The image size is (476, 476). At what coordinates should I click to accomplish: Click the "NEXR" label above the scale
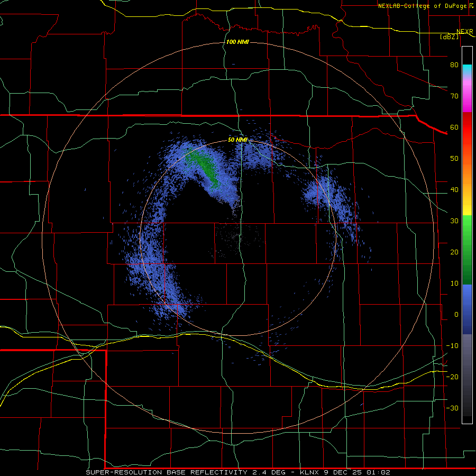(465, 32)
